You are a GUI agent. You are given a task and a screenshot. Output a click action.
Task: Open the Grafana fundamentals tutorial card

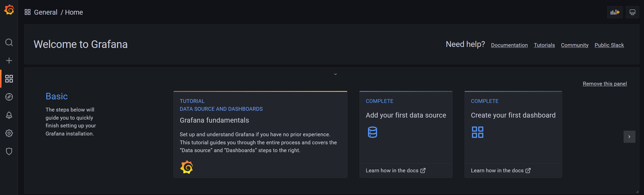point(260,134)
